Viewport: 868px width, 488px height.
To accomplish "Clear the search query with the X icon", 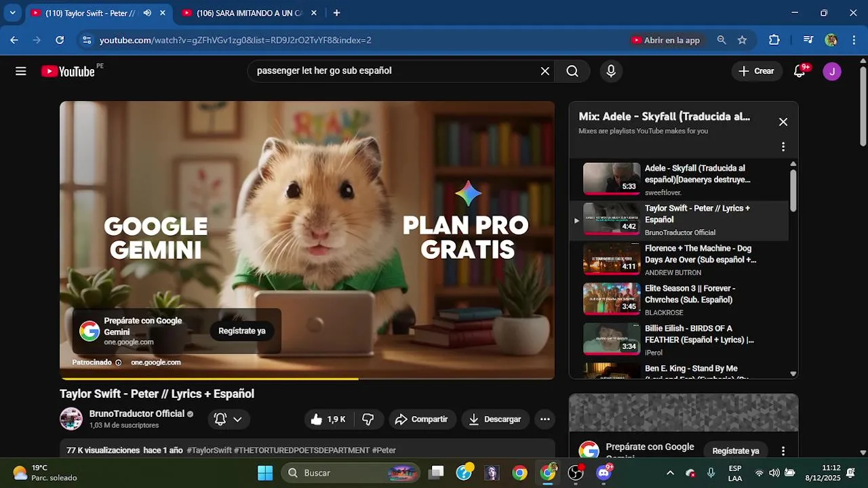I will coord(545,71).
